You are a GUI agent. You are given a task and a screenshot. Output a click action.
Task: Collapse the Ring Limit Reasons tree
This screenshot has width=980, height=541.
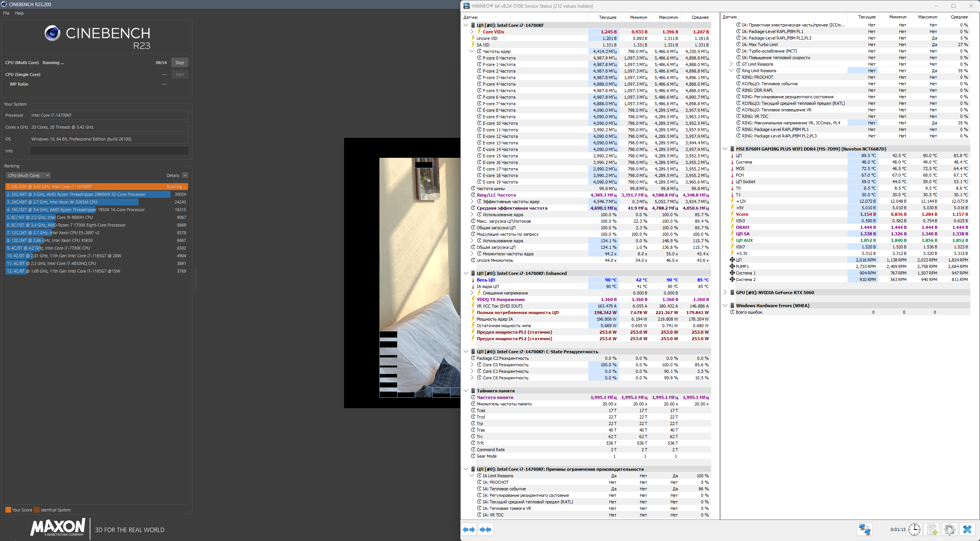(731, 71)
